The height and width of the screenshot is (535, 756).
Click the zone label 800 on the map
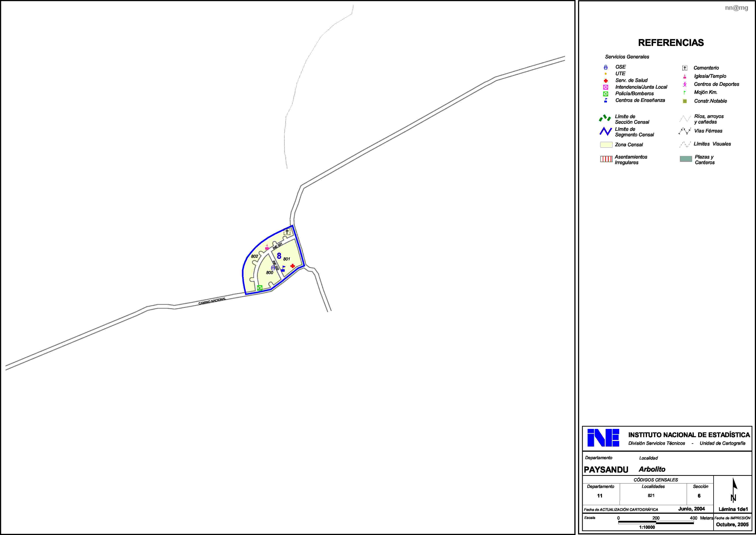[270, 273]
